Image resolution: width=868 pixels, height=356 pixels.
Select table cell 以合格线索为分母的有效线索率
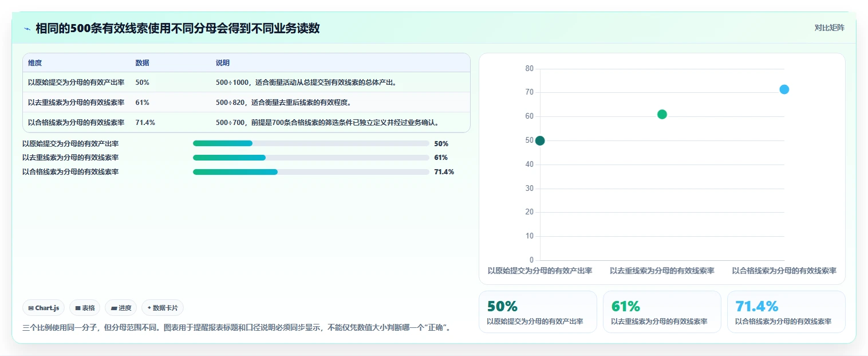[76, 122]
